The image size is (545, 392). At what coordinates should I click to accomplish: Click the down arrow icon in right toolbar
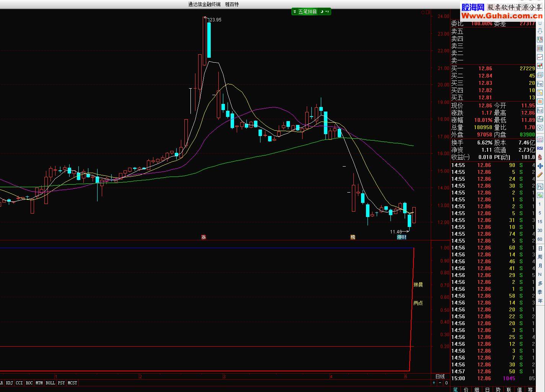540,31
